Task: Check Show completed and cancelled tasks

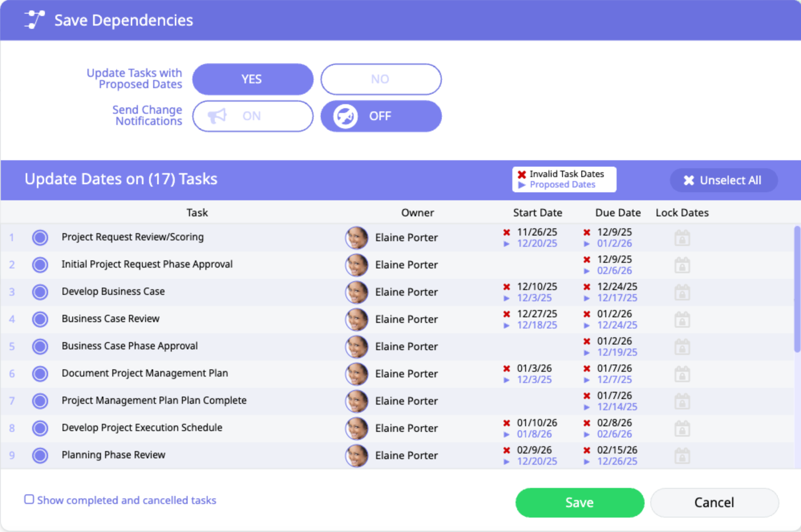Action: tap(29, 499)
